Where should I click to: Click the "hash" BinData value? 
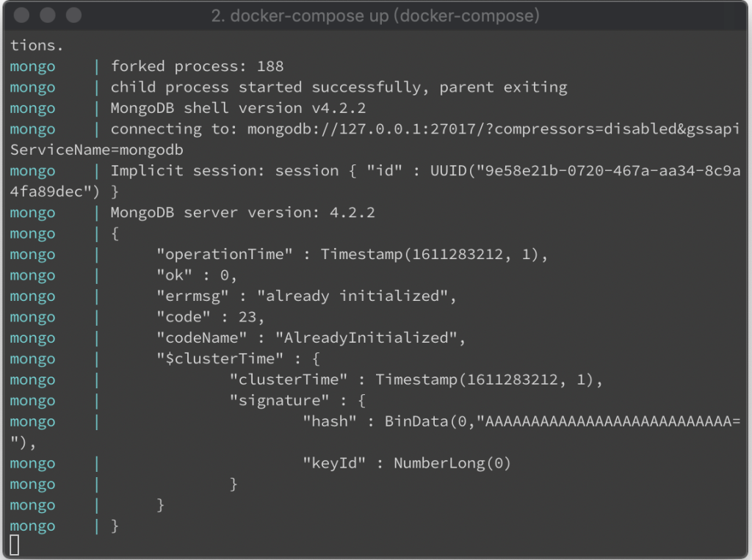point(563,421)
